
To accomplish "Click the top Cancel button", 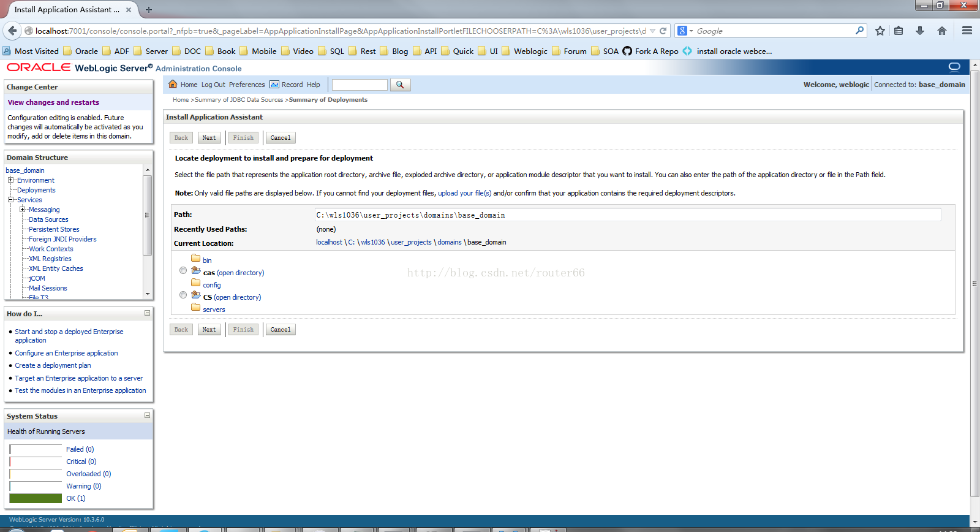I will (281, 138).
